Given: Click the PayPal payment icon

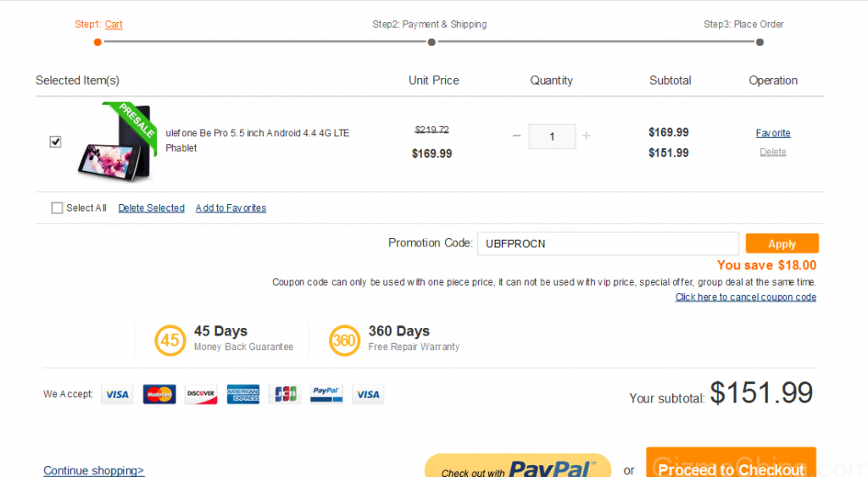Looking at the screenshot, I should [326, 395].
